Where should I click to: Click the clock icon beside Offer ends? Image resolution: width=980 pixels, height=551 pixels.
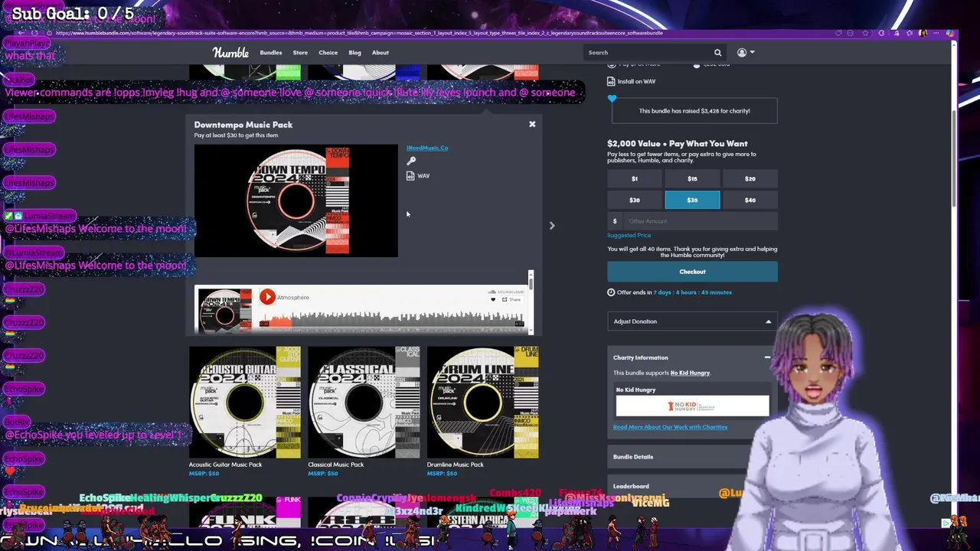tap(611, 292)
